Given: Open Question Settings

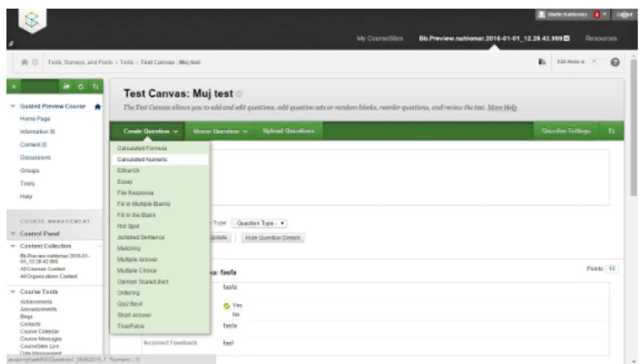Looking at the screenshot, I should (x=566, y=131).
